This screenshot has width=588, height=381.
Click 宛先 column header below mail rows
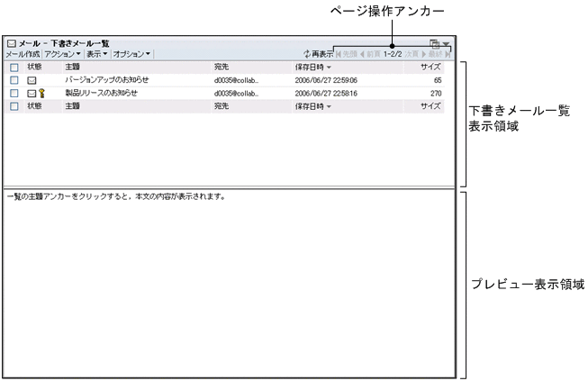click(x=222, y=106)
